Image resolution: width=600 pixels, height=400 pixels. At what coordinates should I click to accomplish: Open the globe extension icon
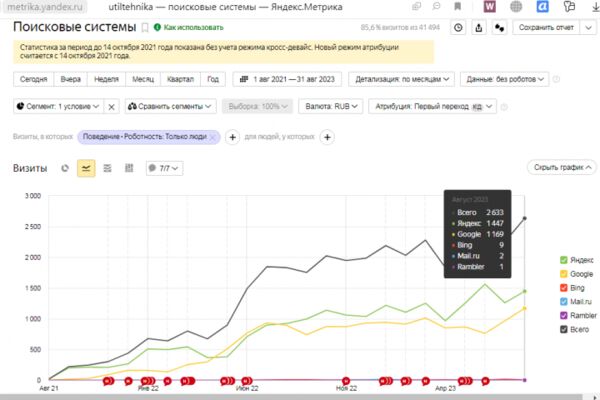[x=516, y=7]
